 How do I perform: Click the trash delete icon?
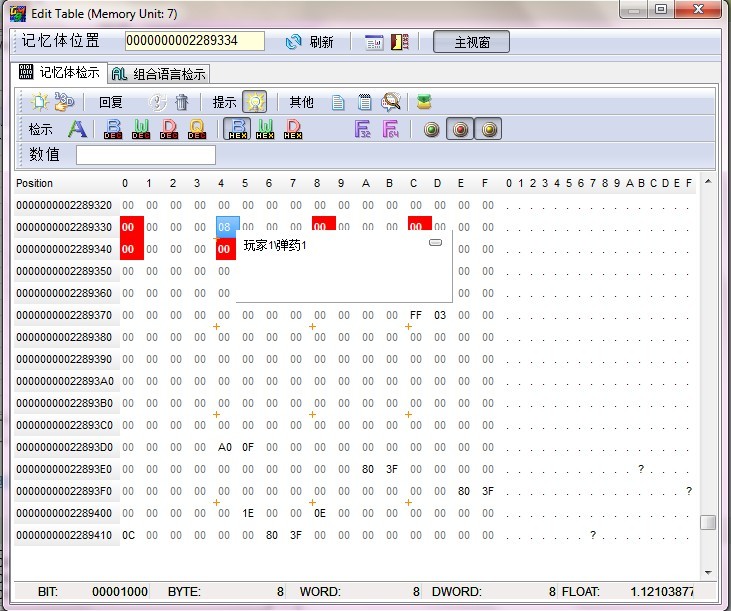tap(181, 101)
